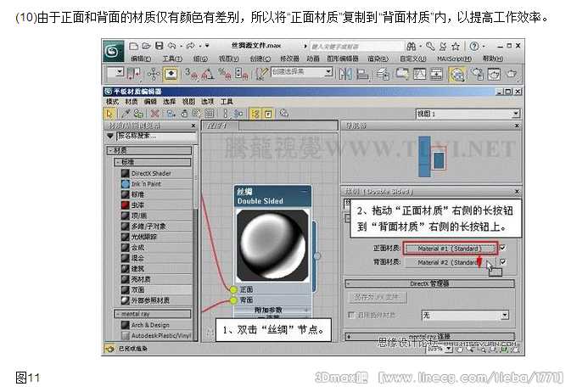Open the layer manager icon
588x392 pixels.
(x=383, y=74)
